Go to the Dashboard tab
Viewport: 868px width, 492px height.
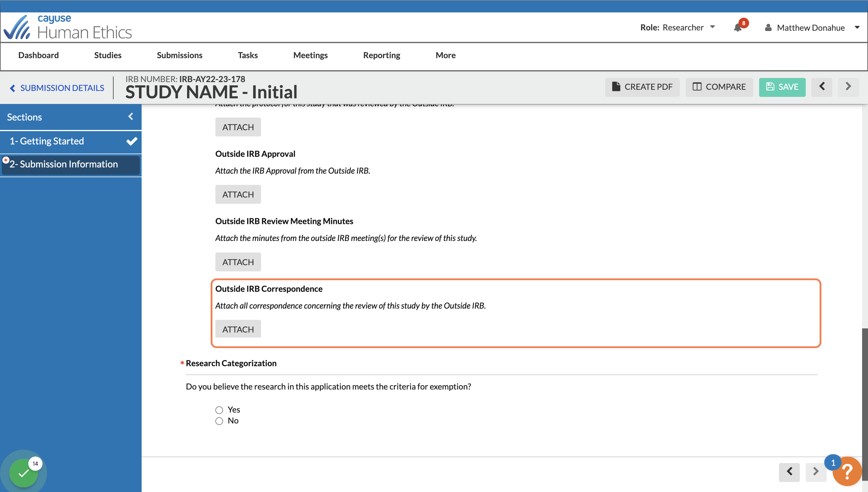pyautogui.click(x=38, y=55)
